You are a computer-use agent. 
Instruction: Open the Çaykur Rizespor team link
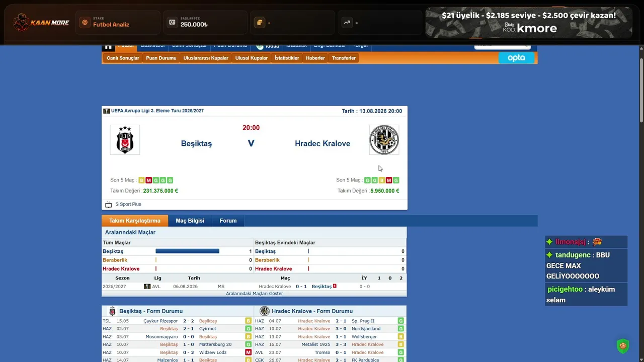[x=160, y=321]
